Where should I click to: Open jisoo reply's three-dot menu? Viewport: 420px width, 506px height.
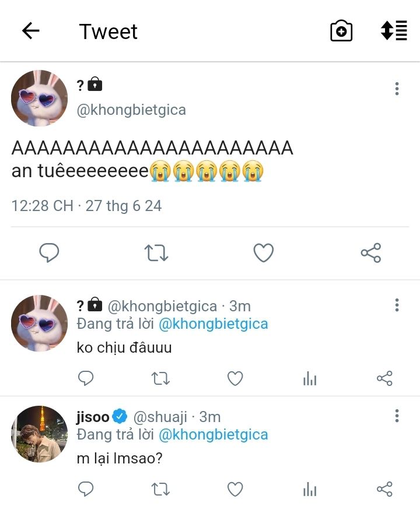[x=397, y=416]
